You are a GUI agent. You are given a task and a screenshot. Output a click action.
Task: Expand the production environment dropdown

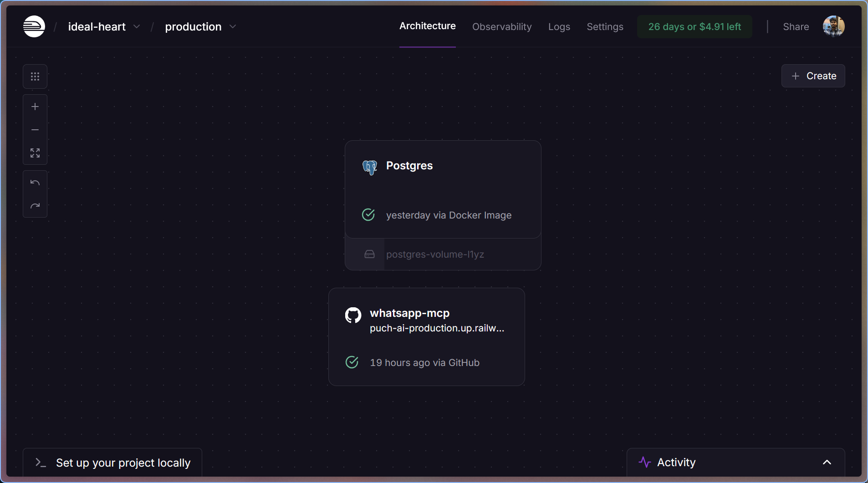233,26
